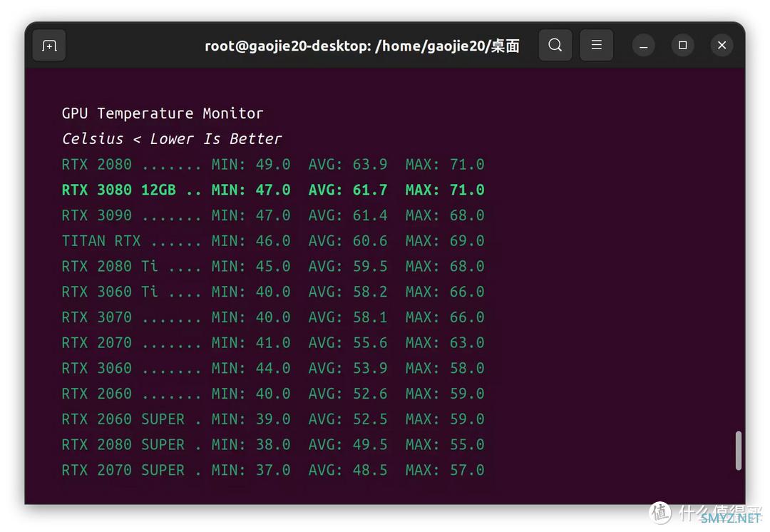
Task: Select the 'RTX 2080' label with MAX 71.0
Action: coord(97,164)
